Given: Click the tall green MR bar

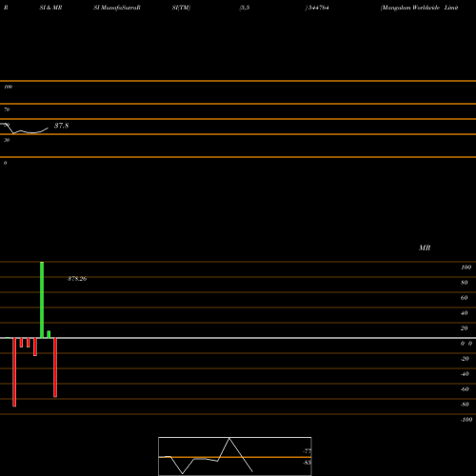Looking at the screenshot, I should [x=42, y=300].
